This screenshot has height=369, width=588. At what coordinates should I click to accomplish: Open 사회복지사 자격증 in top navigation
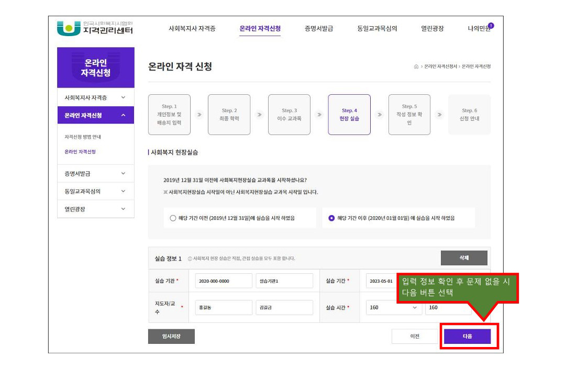coord(192,28)
